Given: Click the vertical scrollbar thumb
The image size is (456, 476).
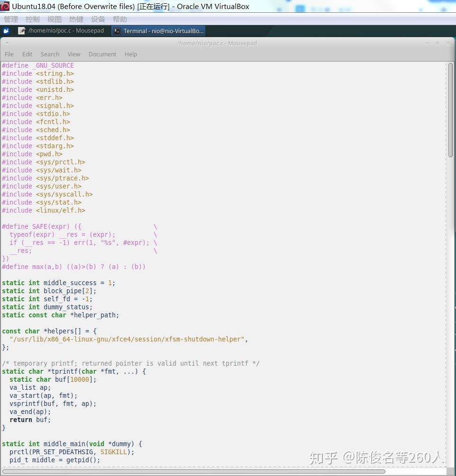Looking at the screenshot, I should tap(450, 110).
